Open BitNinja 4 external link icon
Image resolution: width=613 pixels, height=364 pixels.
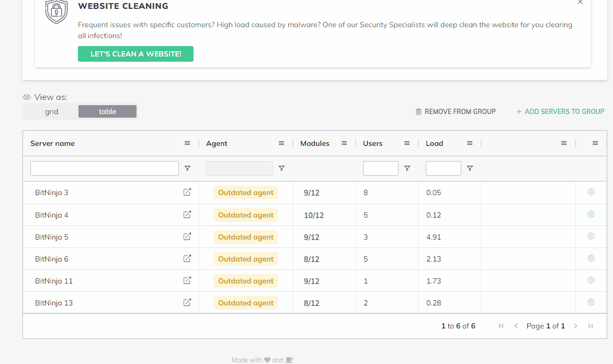[187, 214]
